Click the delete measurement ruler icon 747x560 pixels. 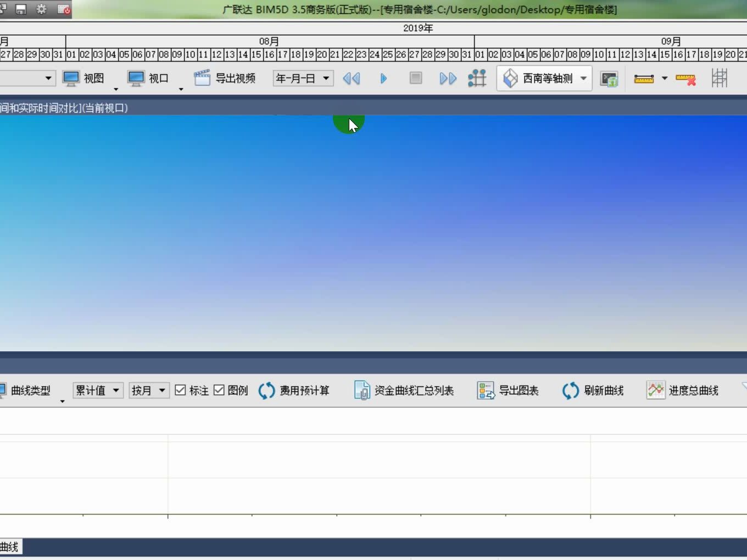(685, 80)
